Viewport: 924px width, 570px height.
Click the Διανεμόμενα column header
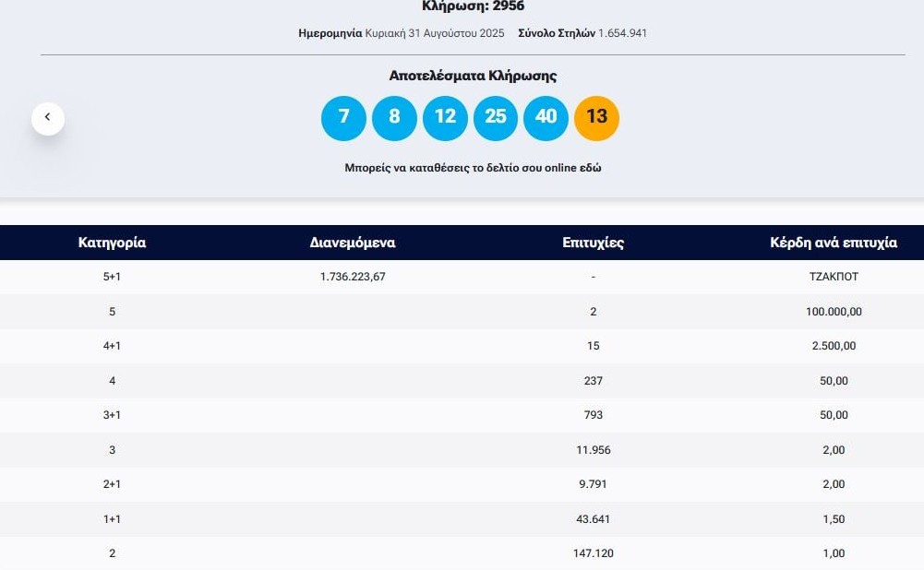353,243
